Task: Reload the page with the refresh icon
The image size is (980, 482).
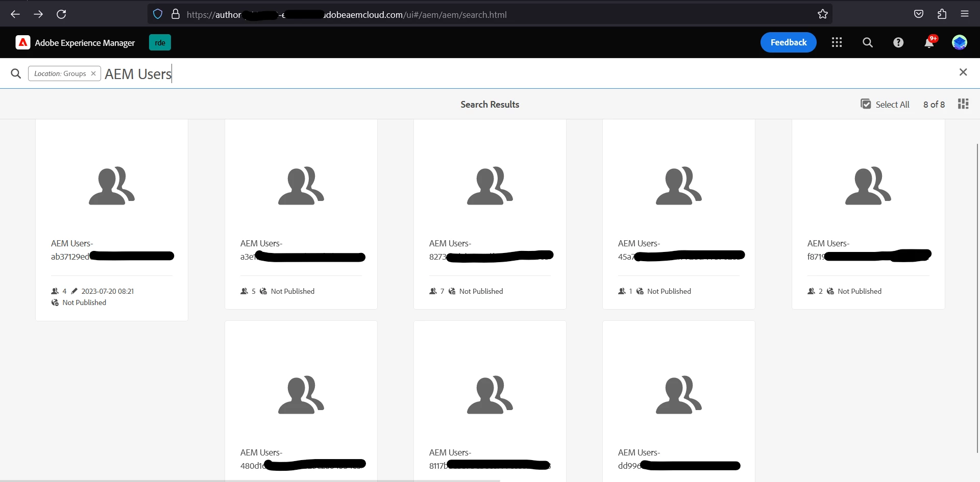Action: (x=61, y=14)
